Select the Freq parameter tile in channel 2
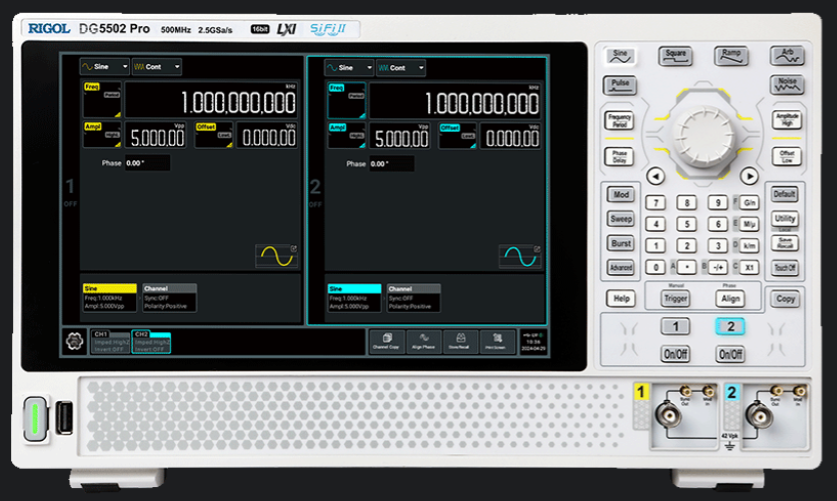This screenshot has width=837, height=501. point(346,100)
